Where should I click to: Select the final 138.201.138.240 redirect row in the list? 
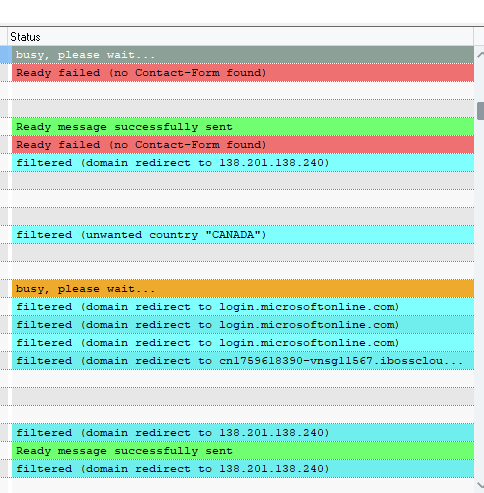pos(243,469)
